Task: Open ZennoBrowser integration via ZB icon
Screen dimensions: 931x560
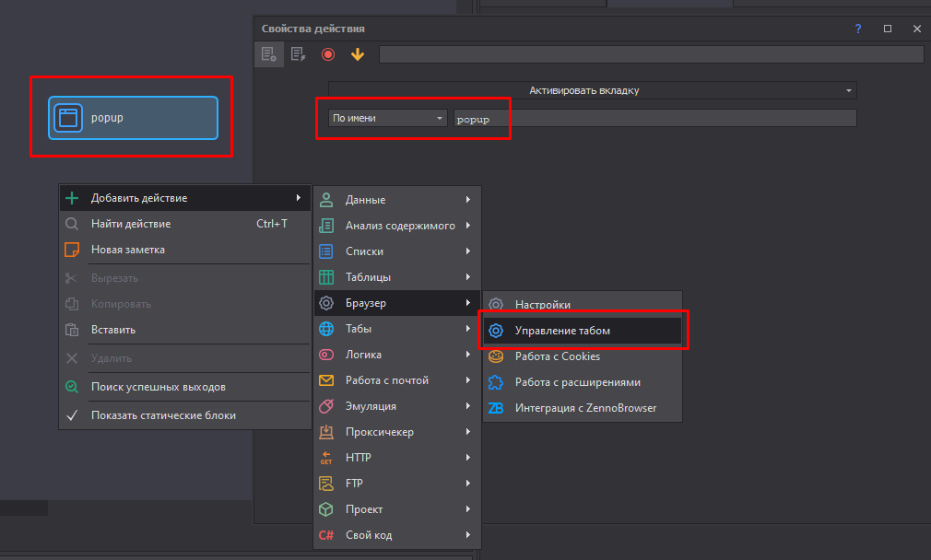Action: [x=496, y=408]
